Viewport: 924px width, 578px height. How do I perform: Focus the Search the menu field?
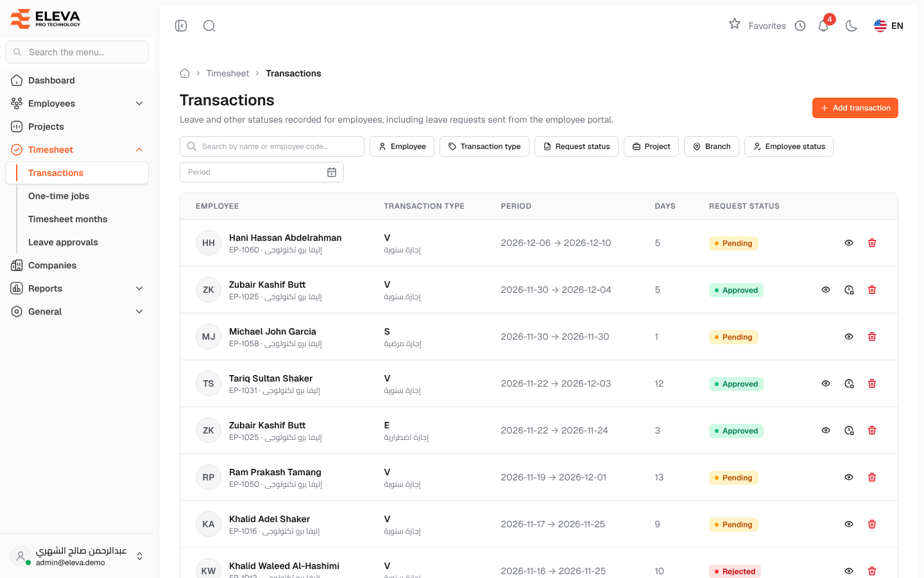pos(77,52)
